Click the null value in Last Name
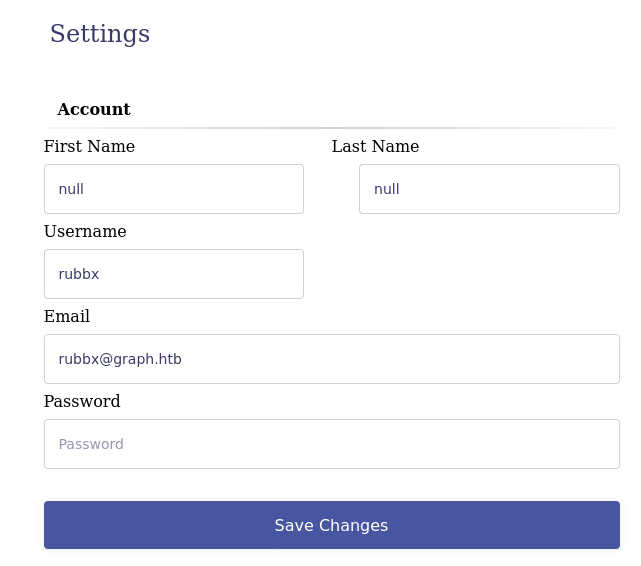641x566 pixels. point(386,189)
